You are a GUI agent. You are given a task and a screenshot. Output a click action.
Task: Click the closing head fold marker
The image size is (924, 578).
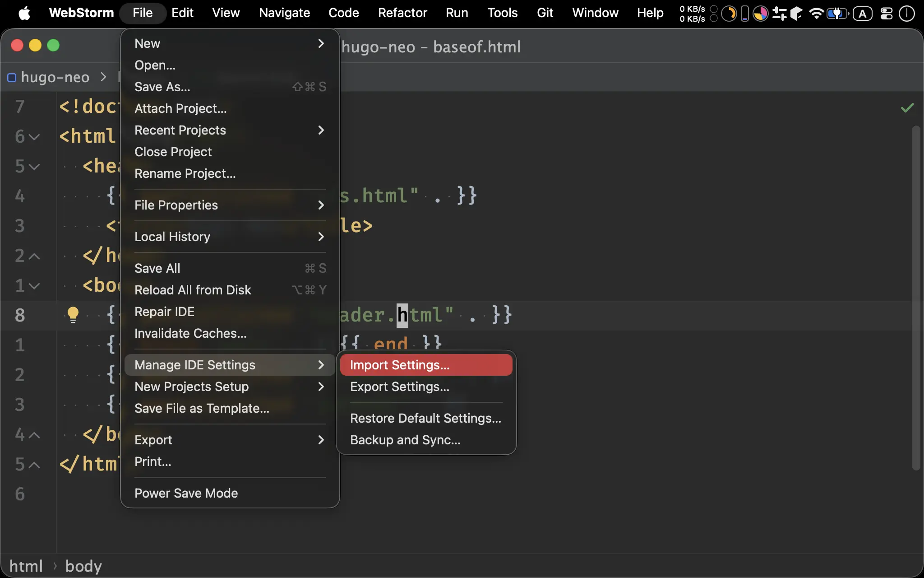coord(34,256)
